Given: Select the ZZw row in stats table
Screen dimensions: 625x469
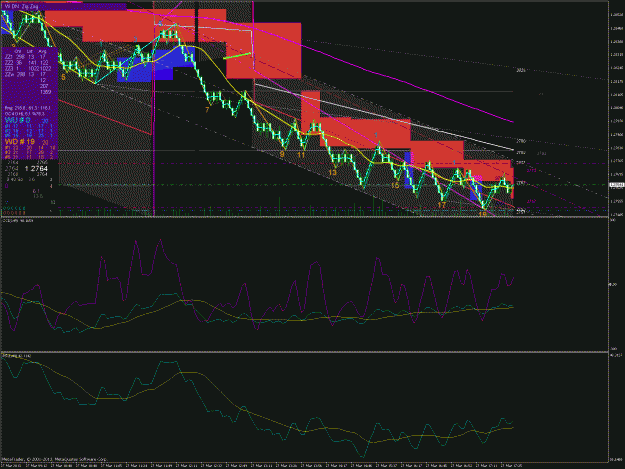Looking at the screenshot, I should click(x=26, y=74).
